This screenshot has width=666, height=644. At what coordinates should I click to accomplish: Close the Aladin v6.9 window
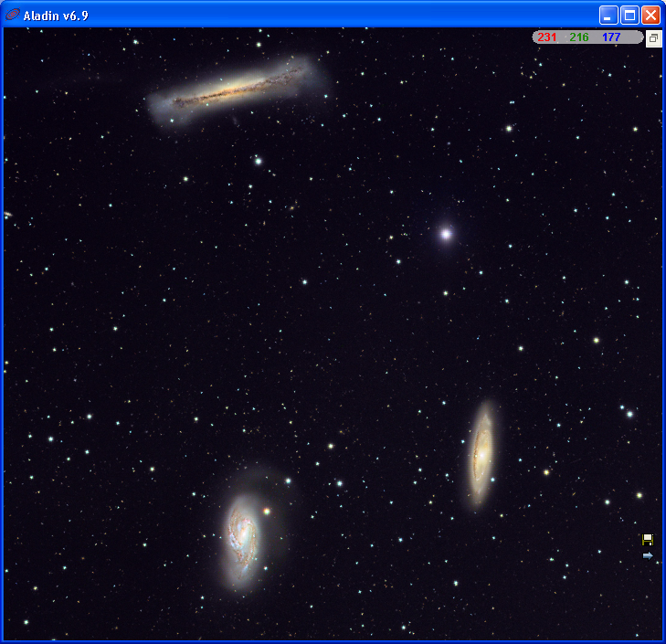(x=650, y=16)
